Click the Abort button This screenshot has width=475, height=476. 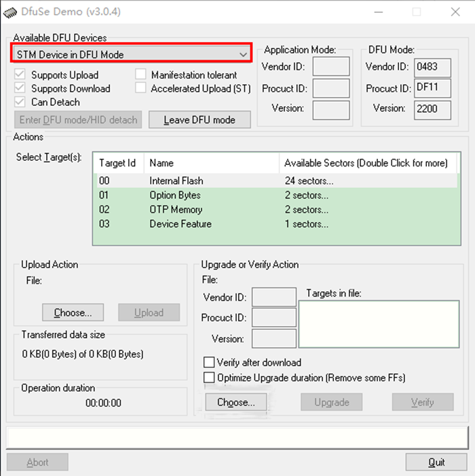tap(37, 462)
